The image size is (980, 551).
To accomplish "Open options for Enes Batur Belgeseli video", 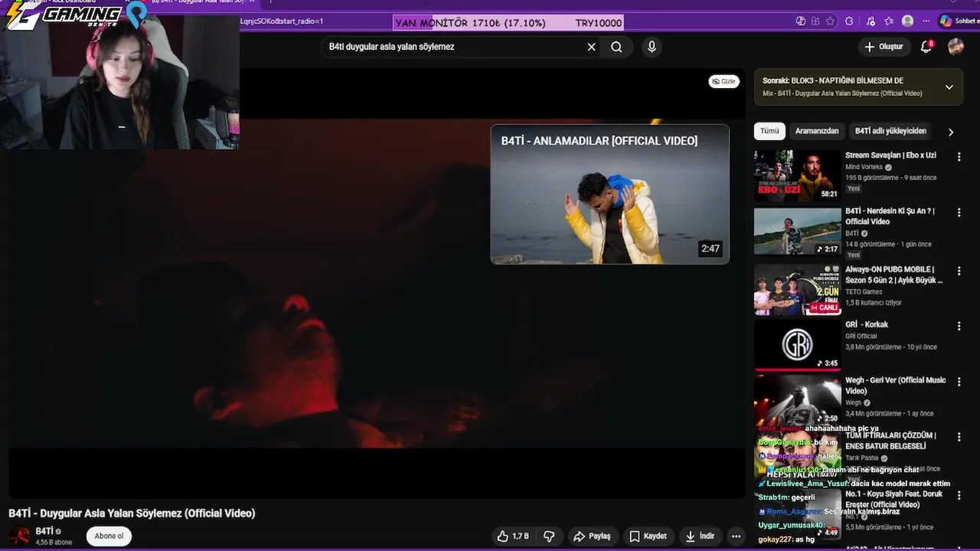I will pyautogui.click(x=959, y=437).
